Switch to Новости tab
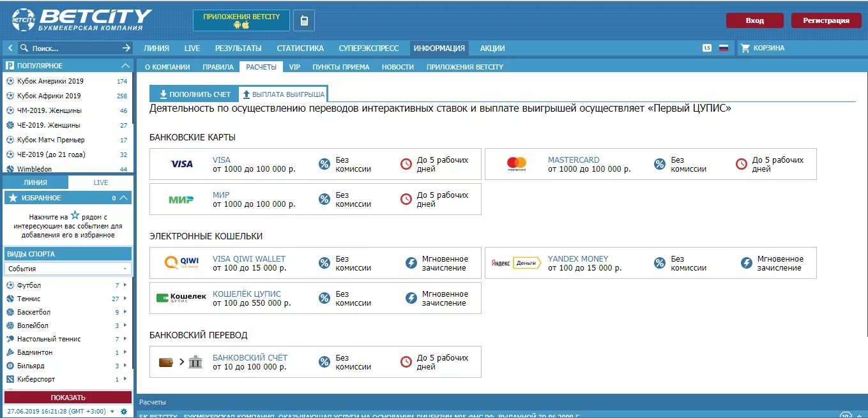868x418 pixels. pos(398,66)
